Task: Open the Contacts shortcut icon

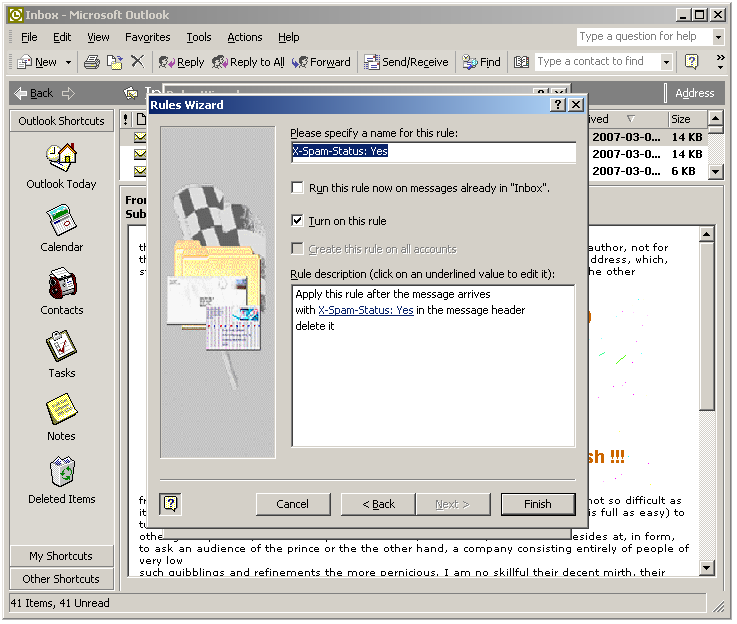Action: click(x=61, y=283)
